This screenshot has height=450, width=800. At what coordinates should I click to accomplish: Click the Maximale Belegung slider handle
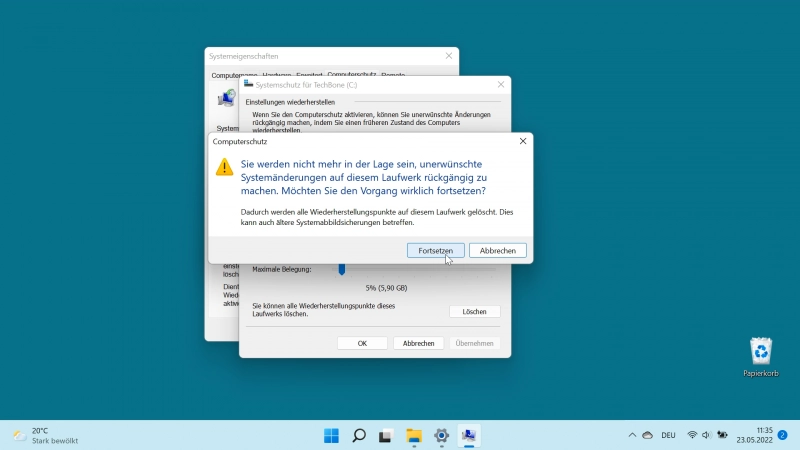[x=342, y=269]
